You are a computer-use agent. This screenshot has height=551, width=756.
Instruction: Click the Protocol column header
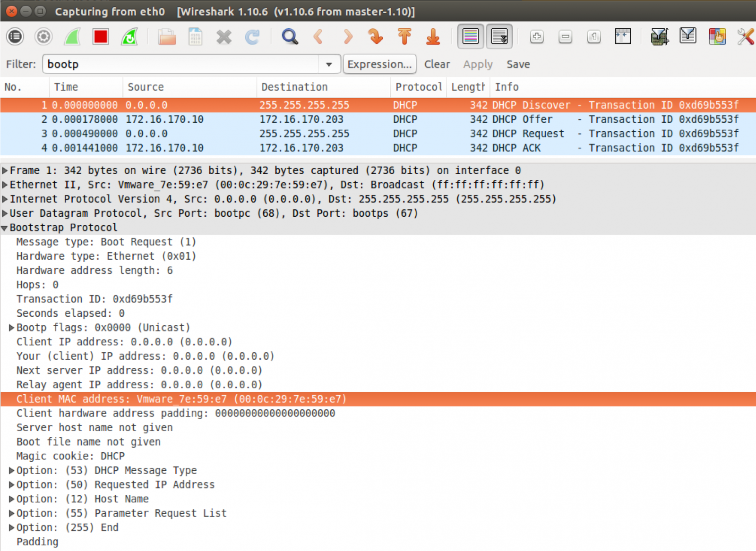click(418, 87)
